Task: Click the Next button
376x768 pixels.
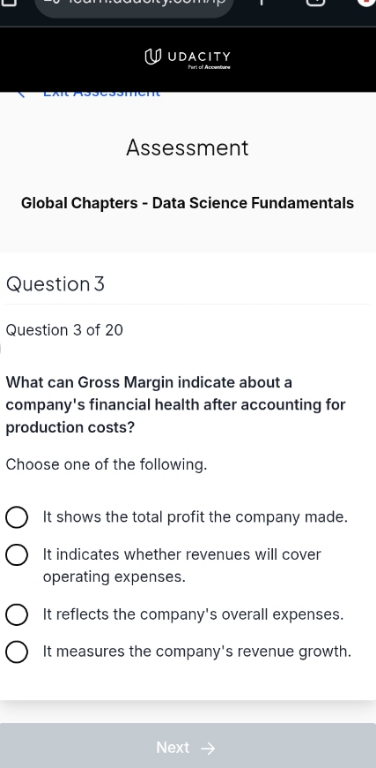Action: click(188, 745)
